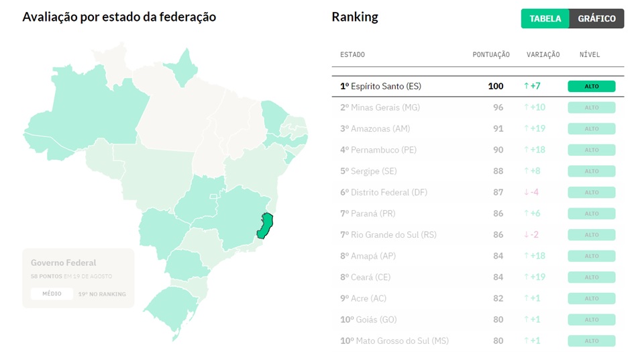This screenshot has height=352, width=644.
Task: Click the NÍVEL column header
Action: [x=590, y=54]
